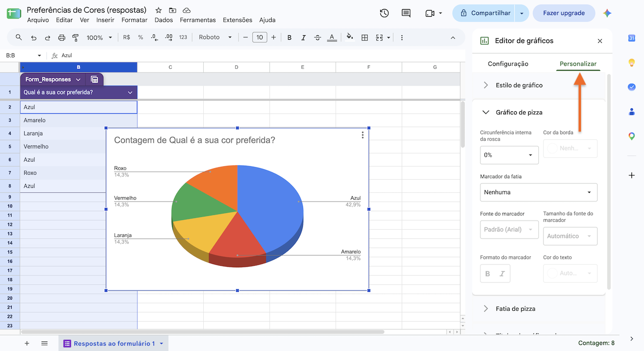Open the Form_Responses table dropdown
The height and width of the screenshot is (351, 644).
click(x=78, y=80)
